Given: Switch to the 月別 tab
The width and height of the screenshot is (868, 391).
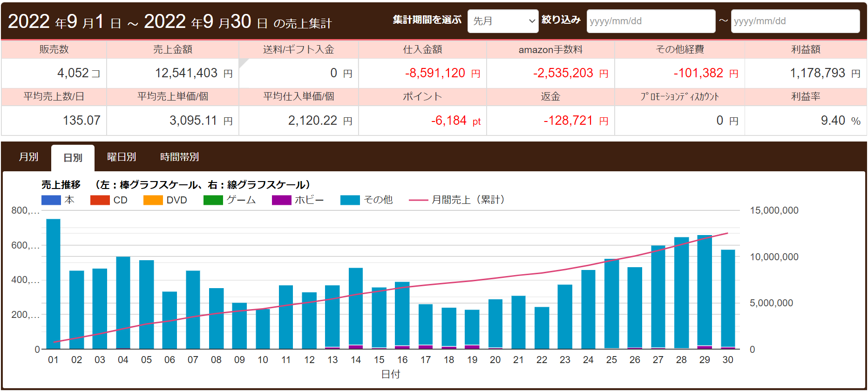Looking at the screenshot, I should coord(28,157).
